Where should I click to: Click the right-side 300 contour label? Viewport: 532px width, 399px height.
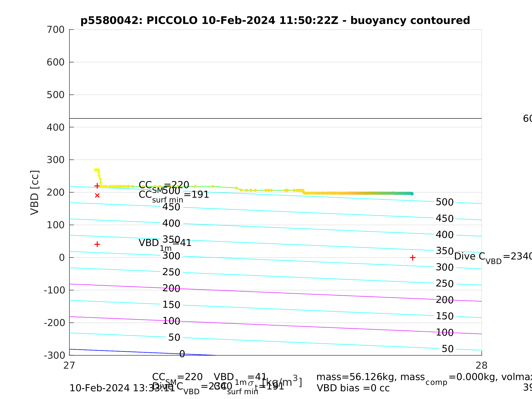coord(445,267)
